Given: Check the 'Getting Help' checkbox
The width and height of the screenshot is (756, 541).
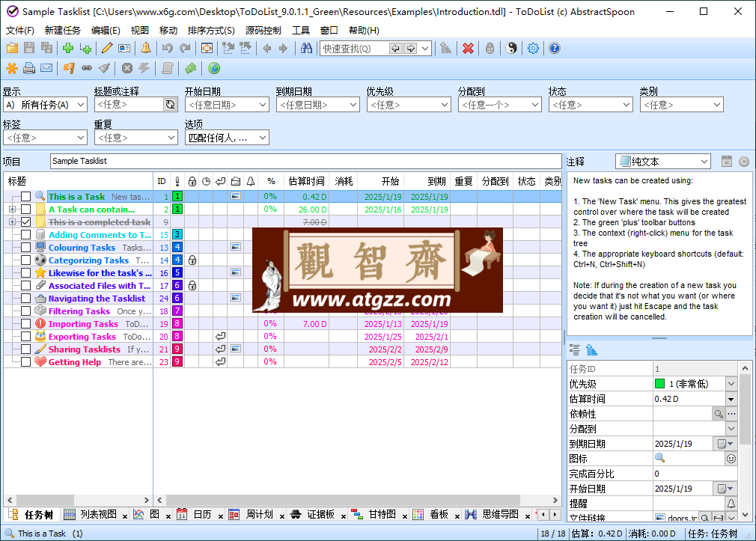Looking at the screenshot, I should pos(26,361).
